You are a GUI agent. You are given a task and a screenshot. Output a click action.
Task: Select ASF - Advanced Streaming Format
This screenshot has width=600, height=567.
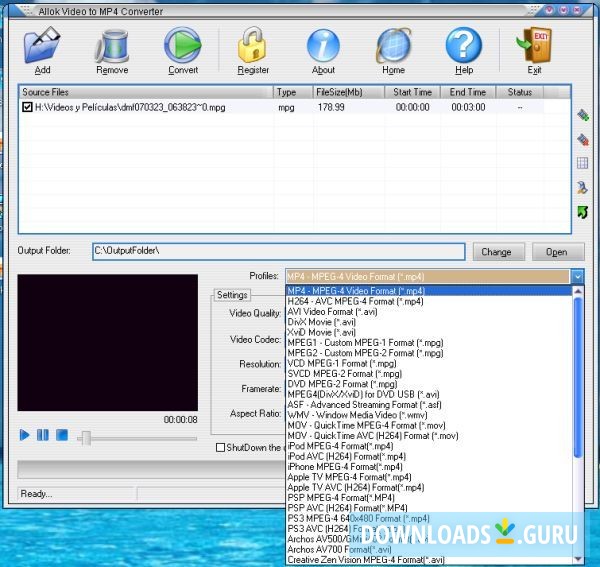pyautogui.click(x=430, y=405)
